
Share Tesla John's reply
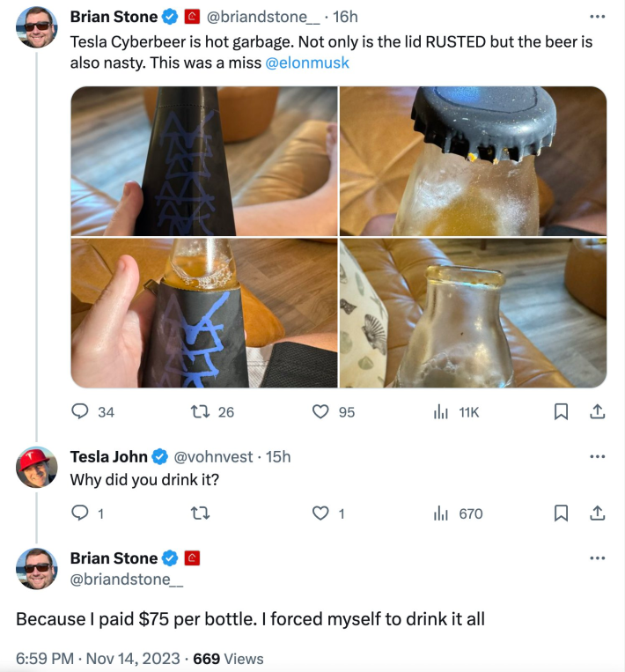[x=597, y=513]
